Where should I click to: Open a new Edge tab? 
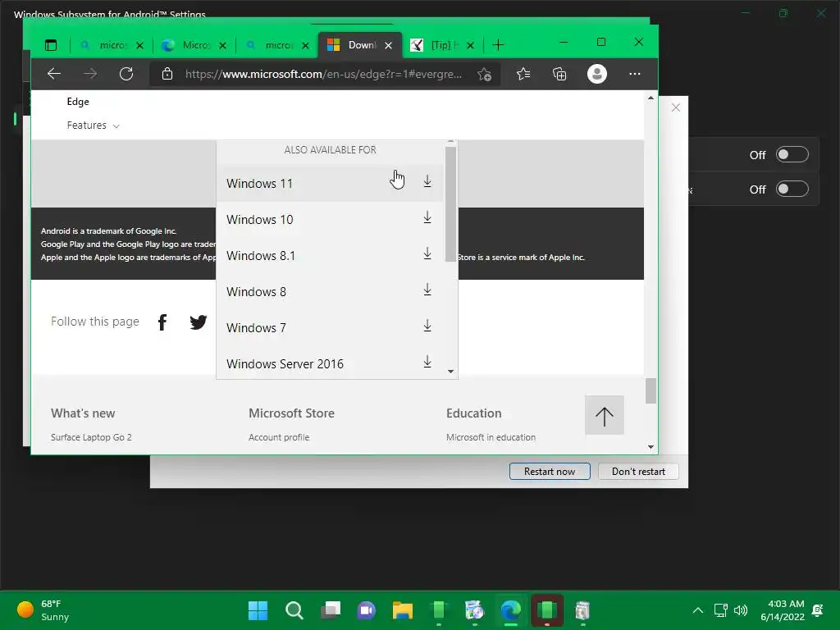498,45
